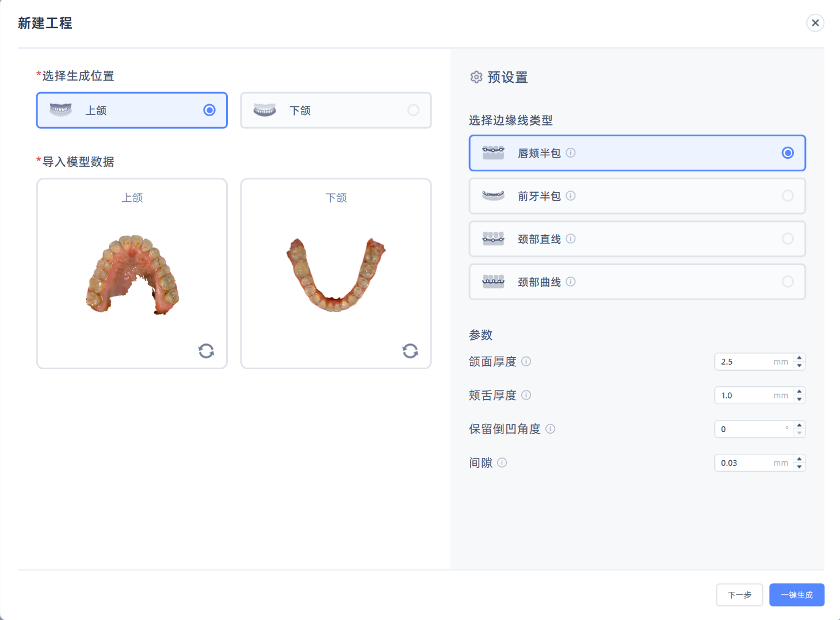The height and width of the screenshot is (620, 840).
Task: Open info icon next to 颊舌厚度
Action: click(526, 395)
